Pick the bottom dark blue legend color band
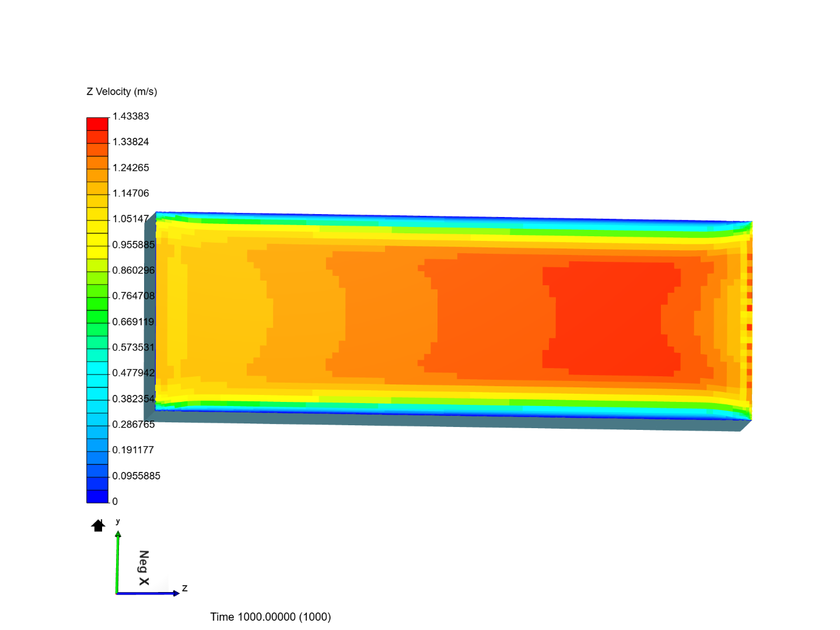Screen dimensions: 840x630 coord(97,496)
